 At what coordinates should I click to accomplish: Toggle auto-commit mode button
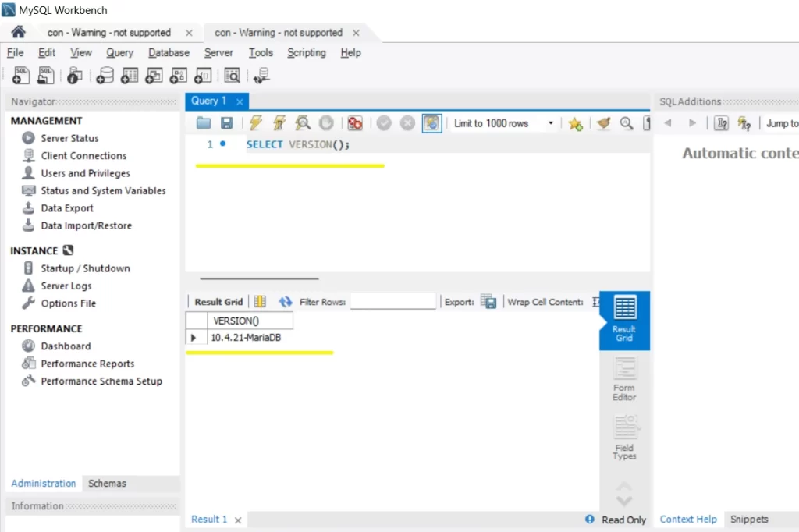431,122
